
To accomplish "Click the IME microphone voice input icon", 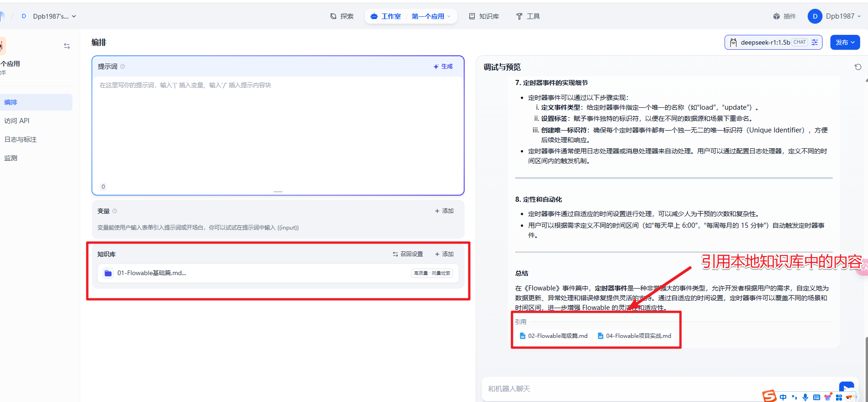I will click(805, 397).
